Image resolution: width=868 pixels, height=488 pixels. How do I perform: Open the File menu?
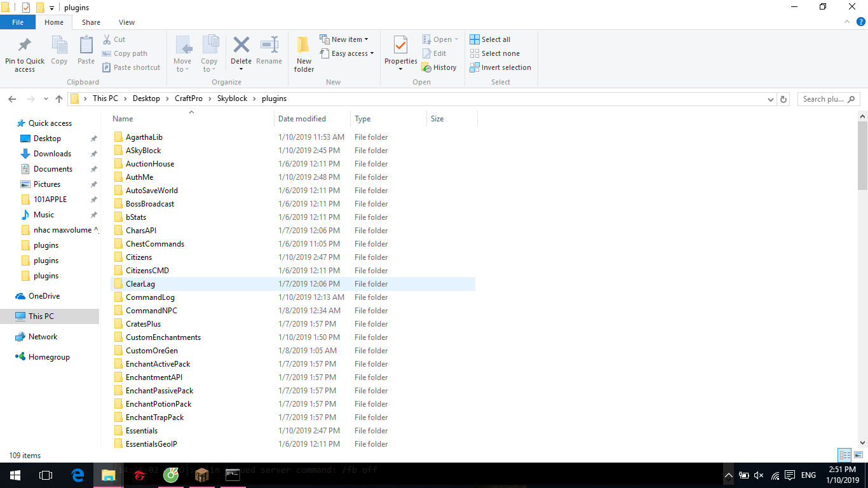click(18, 22)
